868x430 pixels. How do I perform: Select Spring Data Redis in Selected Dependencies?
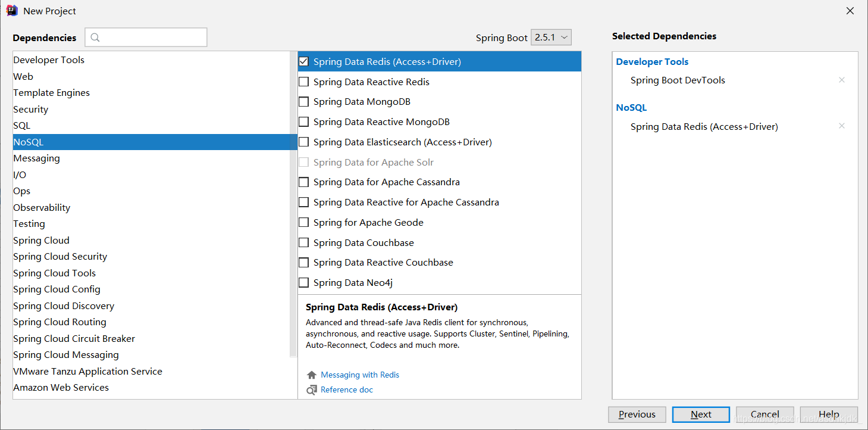(x=704, y=126)
